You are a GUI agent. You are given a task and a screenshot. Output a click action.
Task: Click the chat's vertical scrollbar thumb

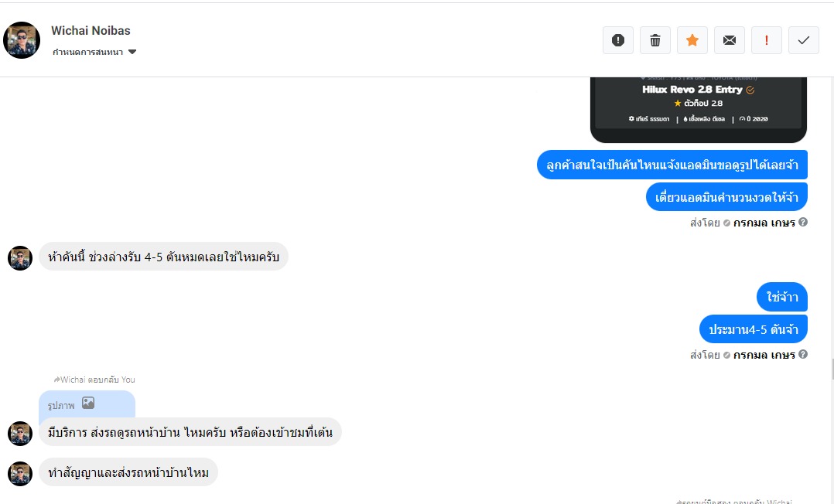[x=831, y=369]
